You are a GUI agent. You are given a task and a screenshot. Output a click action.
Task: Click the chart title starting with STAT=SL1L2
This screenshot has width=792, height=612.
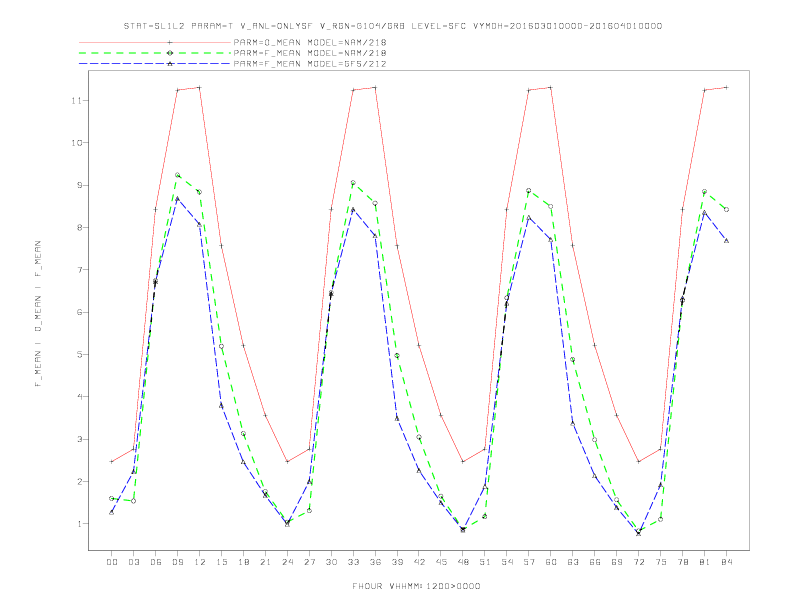[x=392, y=26]
